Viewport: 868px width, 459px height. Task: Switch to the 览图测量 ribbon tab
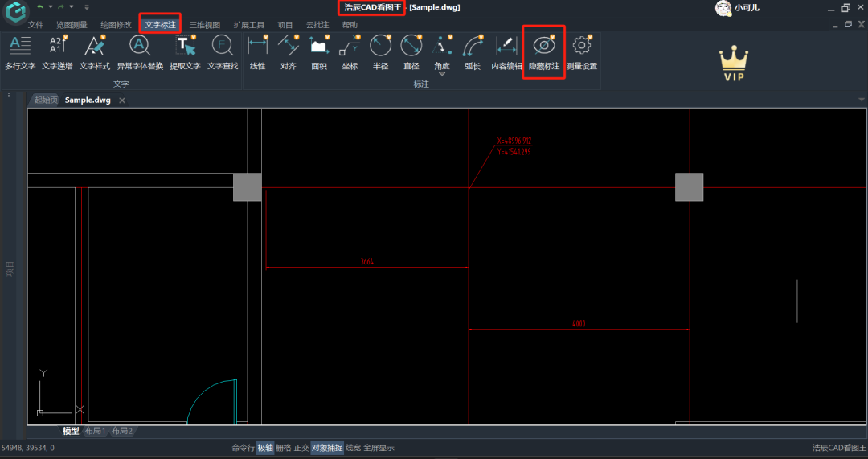coord(72,25)
